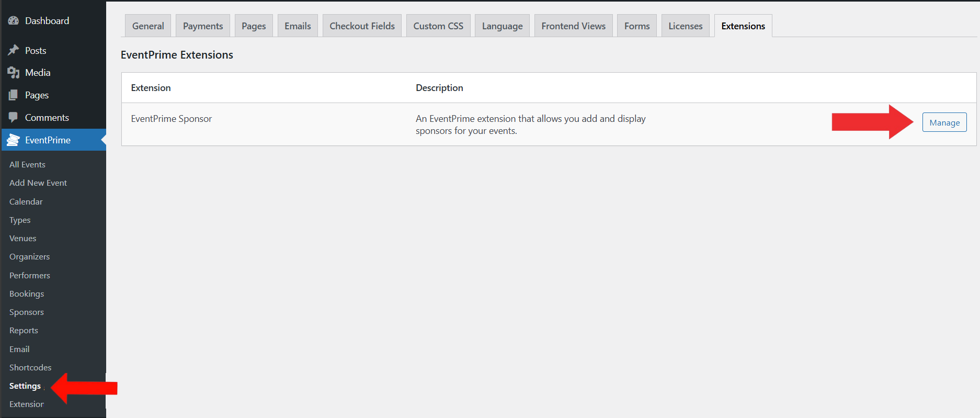Image resolution: width=980 pixels, height=418 pixels.
Task: Click the sponsor extension description text
Action: (531, 125)
